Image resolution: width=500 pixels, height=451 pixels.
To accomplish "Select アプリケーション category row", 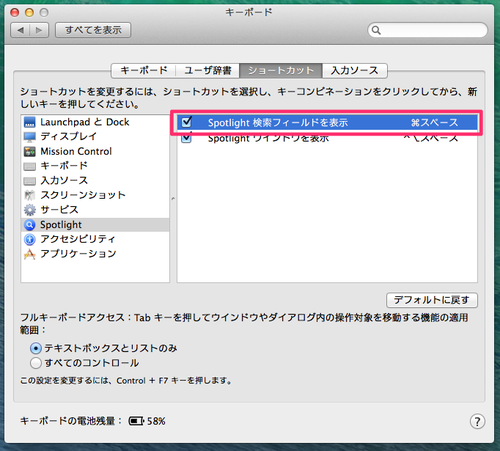I will (x=95, y=254).
